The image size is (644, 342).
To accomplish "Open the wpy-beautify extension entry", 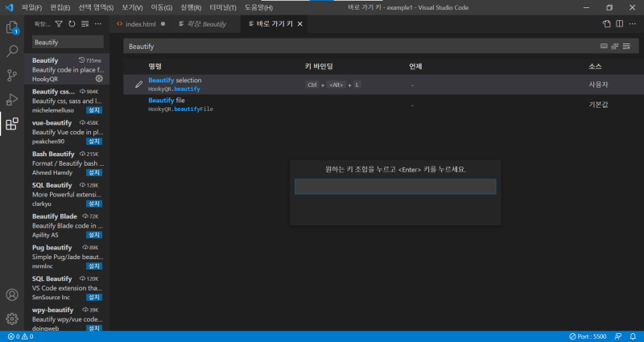I will pyautogui.click(x=67, y=319).
